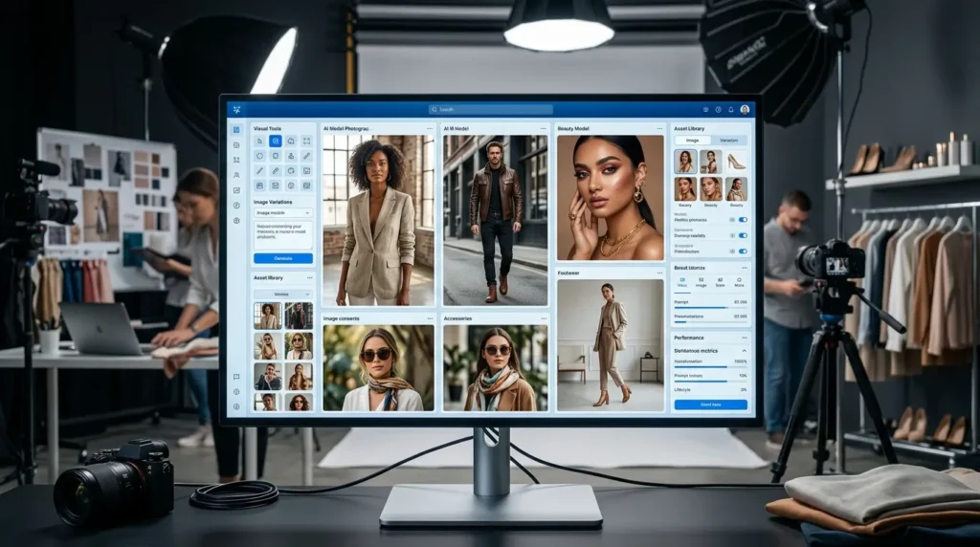The width and height of the screenshot is (980, 547).
Task: Open the three-dot menu of the Footwear panel
Action: [659, 273]
